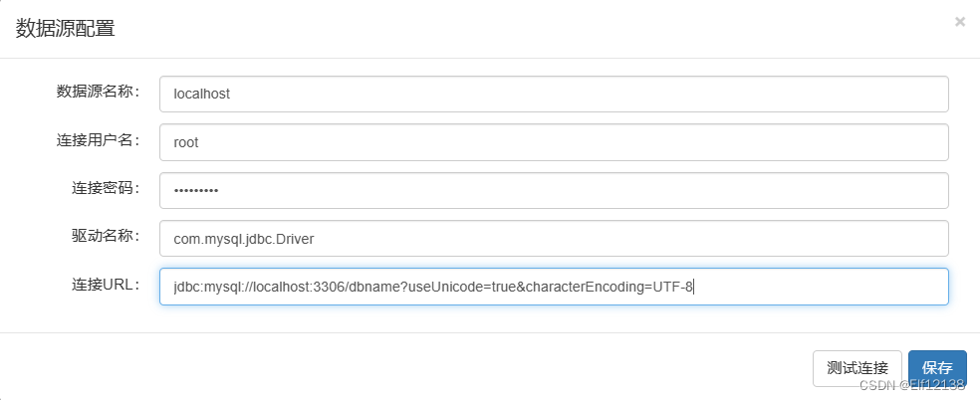Click the 连接密码 label
Viewport: 980px width, 400px height.
[x=106, y=187]
